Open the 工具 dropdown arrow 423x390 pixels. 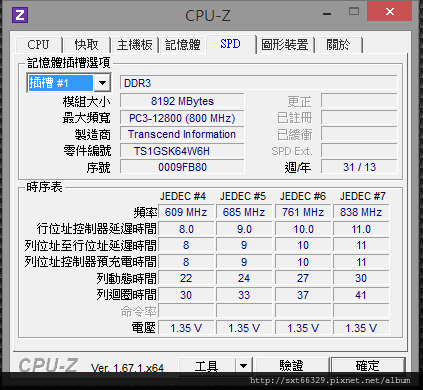(x=244, y=366)
